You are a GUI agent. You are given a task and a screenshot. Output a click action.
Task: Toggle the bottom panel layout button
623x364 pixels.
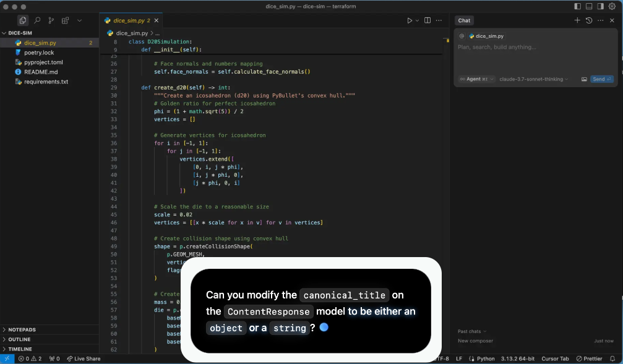tap(589, 6)
